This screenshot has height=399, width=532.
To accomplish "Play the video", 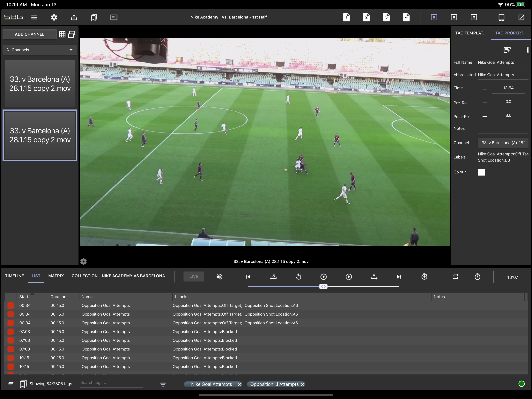I will 323,277.
